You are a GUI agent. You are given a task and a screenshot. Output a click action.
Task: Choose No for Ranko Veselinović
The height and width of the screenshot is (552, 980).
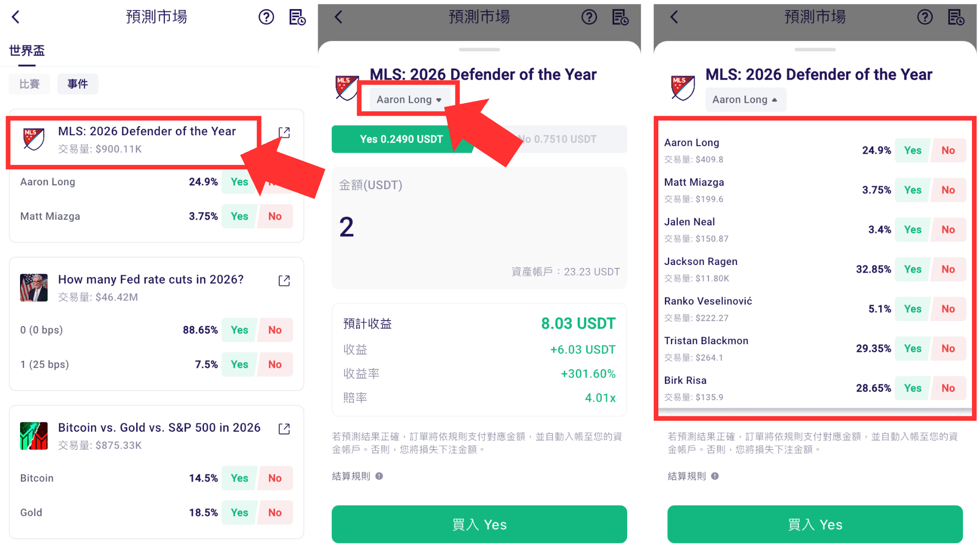[948, 309]
